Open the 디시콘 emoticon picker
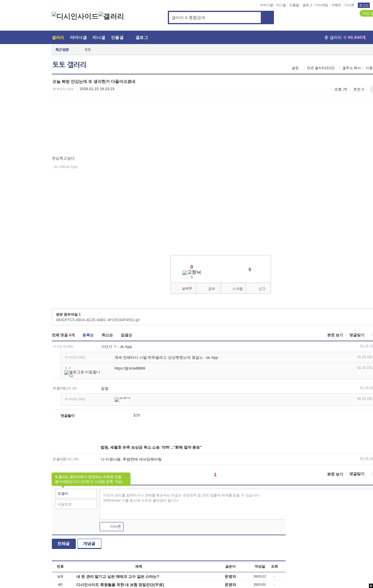Image resolution: width=373 pixels, height=588 pixels. 112,526
